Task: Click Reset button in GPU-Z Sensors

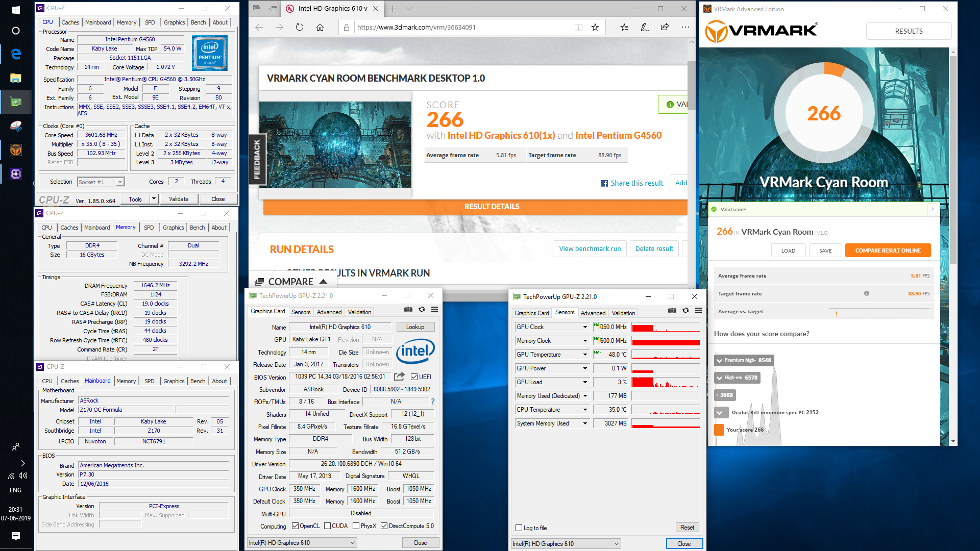Action: tap(687, 528)
